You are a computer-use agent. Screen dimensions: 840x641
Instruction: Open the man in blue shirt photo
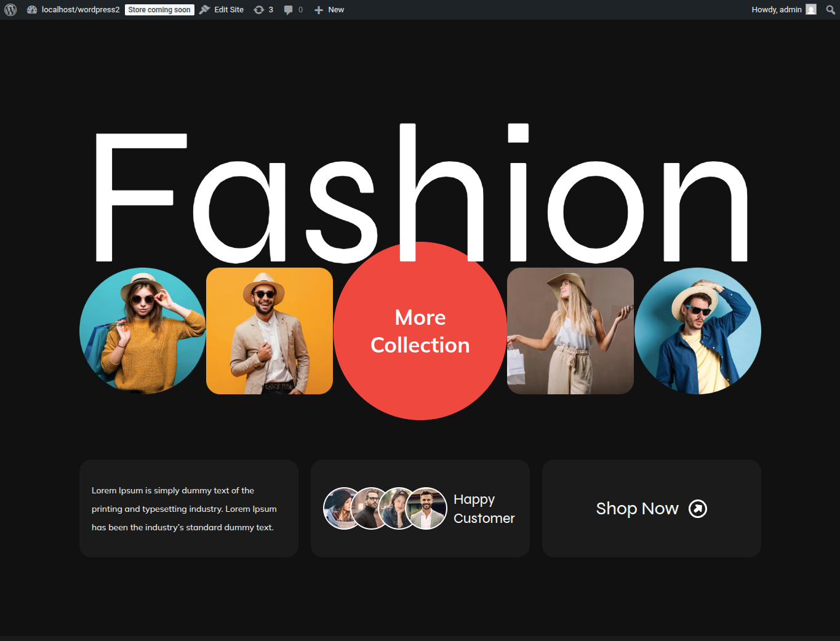(698, 331)
